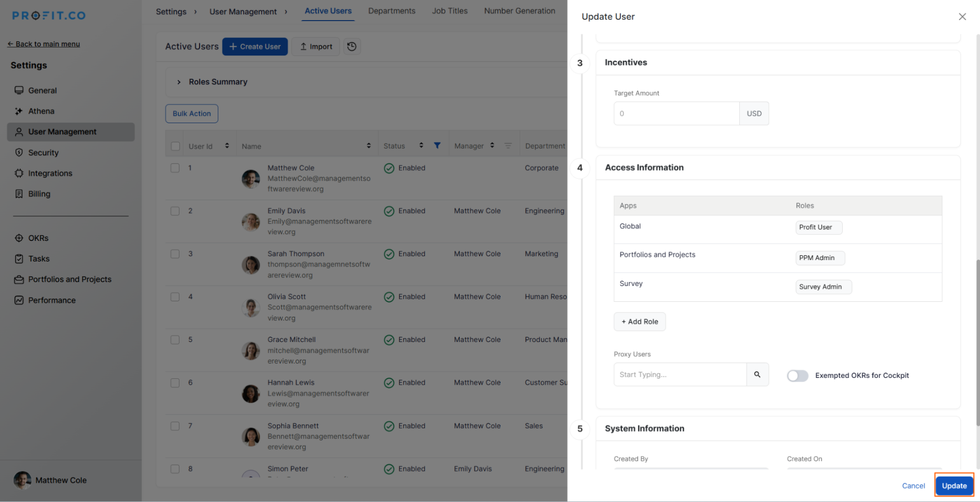Click the Status column filter funnel icon
This screenshot has height=502, width=980.
[x=437, y=146]
